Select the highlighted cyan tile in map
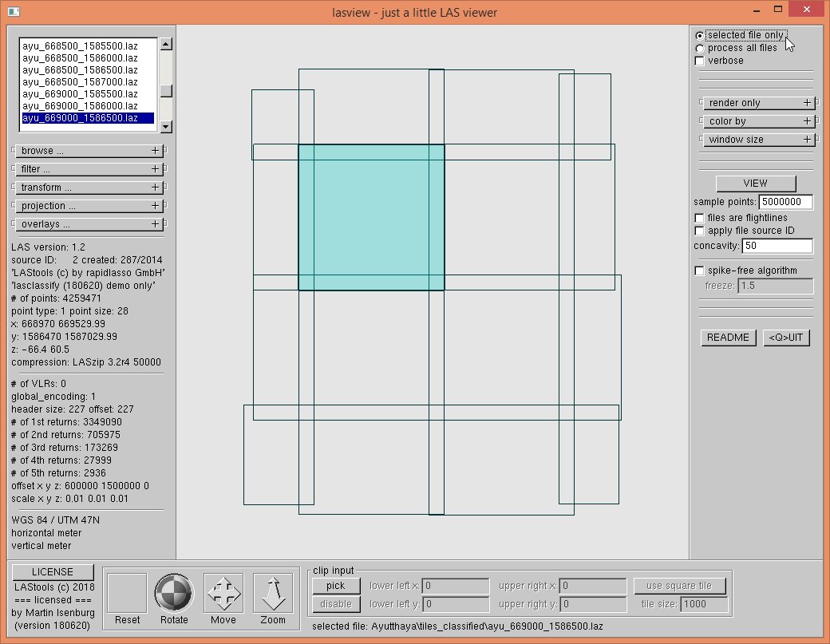Screen dimensions: 830x644 [371, 217]
